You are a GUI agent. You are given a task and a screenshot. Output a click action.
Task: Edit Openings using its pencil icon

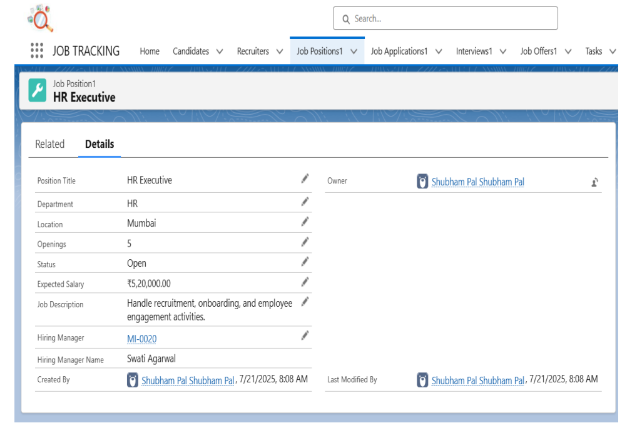pyautogui.click(x=305, y=242)
